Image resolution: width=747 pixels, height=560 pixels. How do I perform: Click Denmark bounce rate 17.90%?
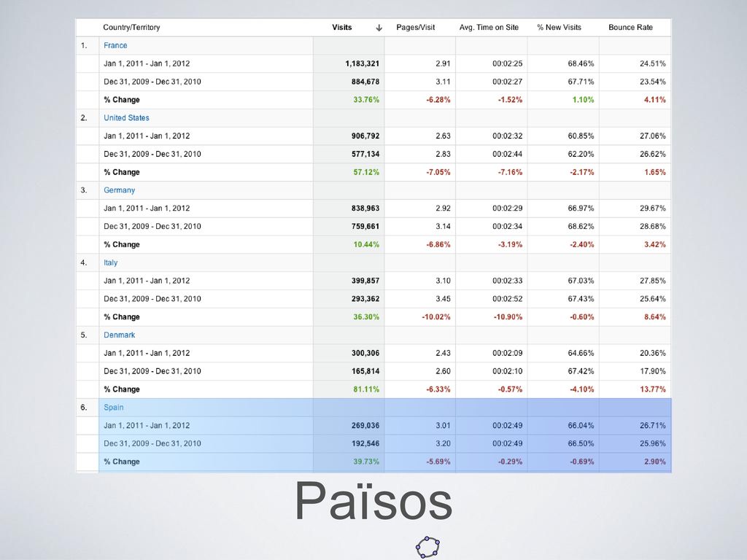(653, 371)
